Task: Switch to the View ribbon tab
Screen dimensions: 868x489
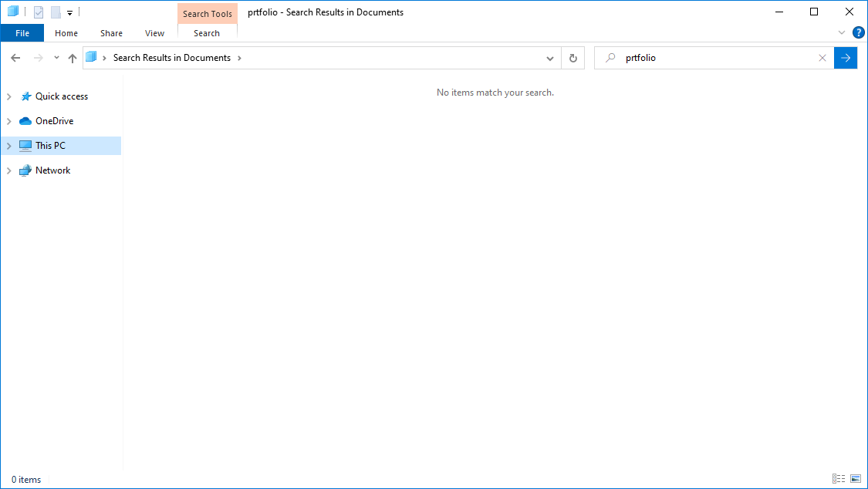Action: pyautogui.click(x=154, y=33)
